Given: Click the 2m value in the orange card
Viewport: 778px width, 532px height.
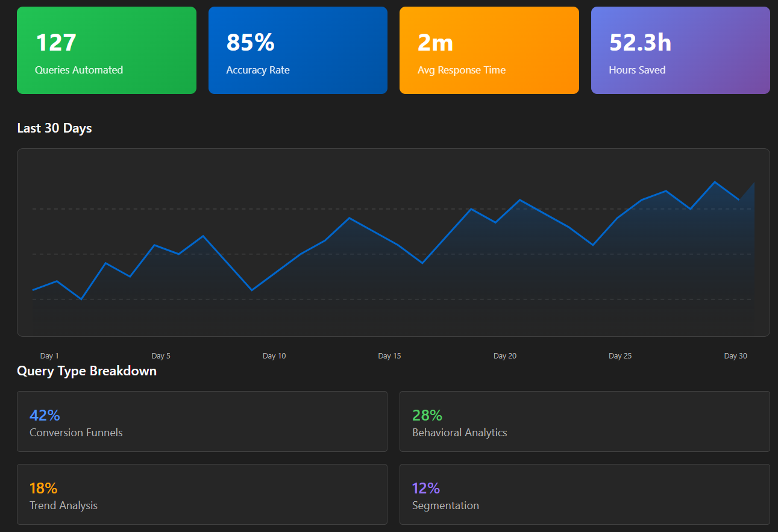Looking at the screenshot, I should click(x=435, y=43).
